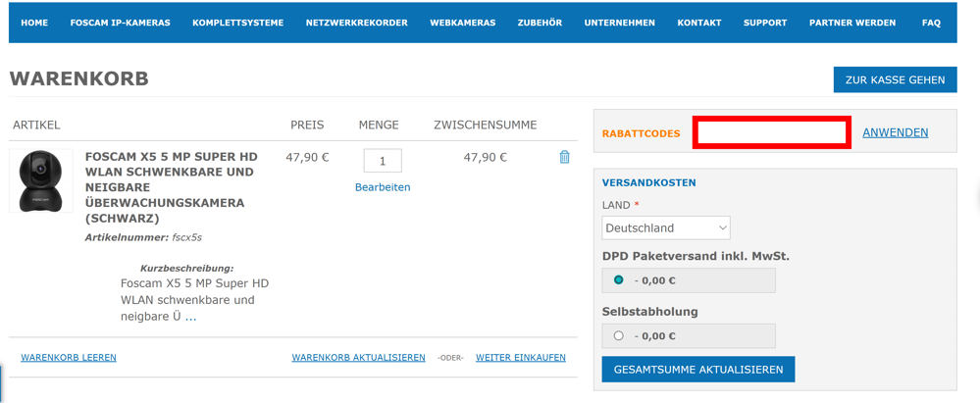The width and height of the screenshot is (980, 403).
Task: Open the Land country dropdown
Action: point(666,228)
